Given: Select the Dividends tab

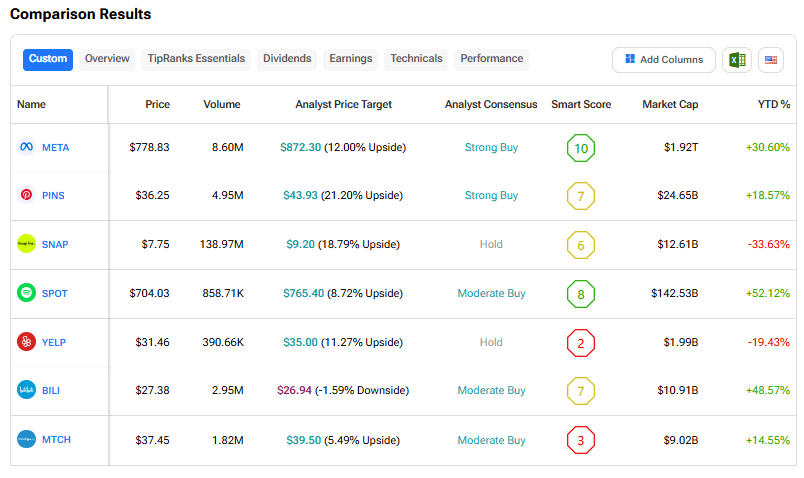Looking at the screenshot, I should point(287,59).
